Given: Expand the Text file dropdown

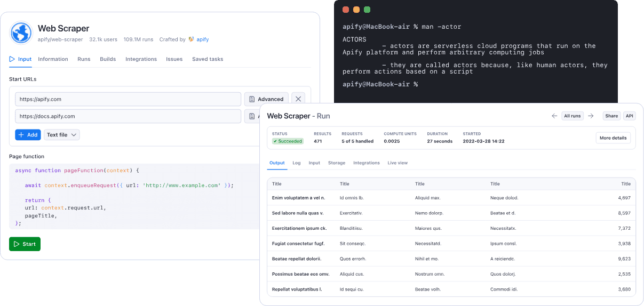Looking at the screenshot, I should click(x=61, y=135).
